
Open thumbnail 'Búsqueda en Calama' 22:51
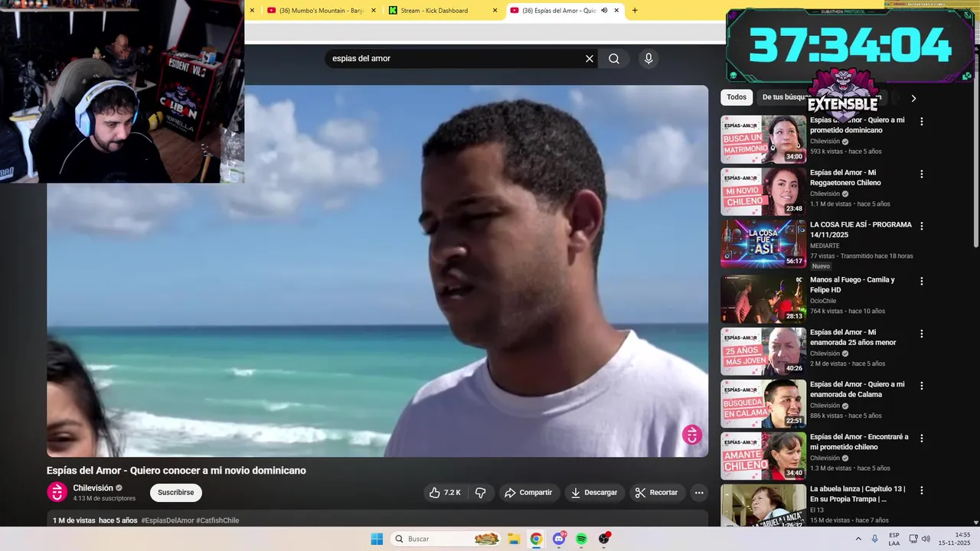click(763, 404)
